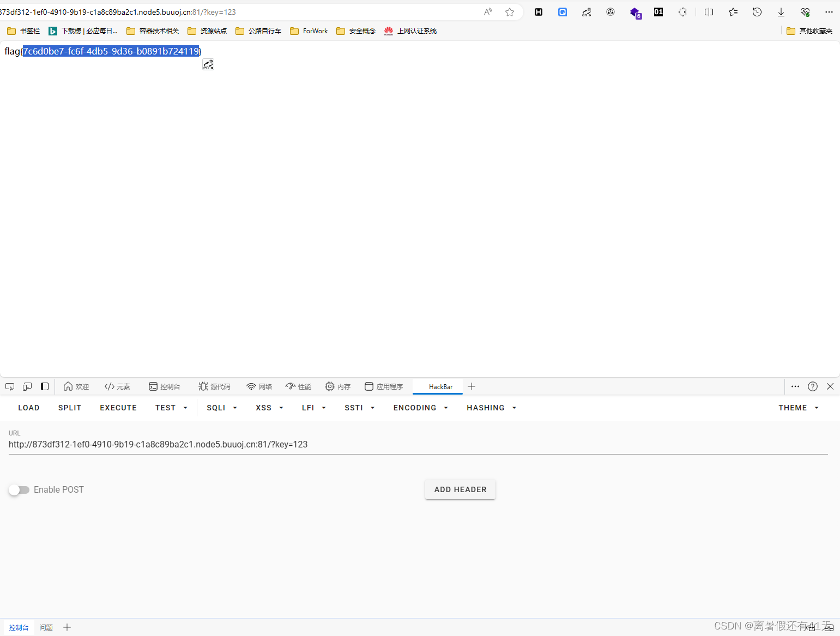Click the browser essentials heart icon
Screen dimensions: 840x636
(x=805, y=12)
